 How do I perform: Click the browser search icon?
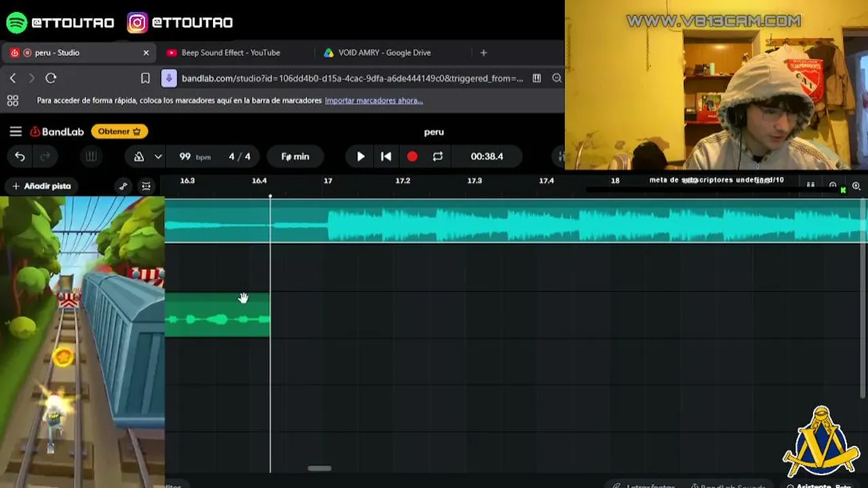(557, 79)
